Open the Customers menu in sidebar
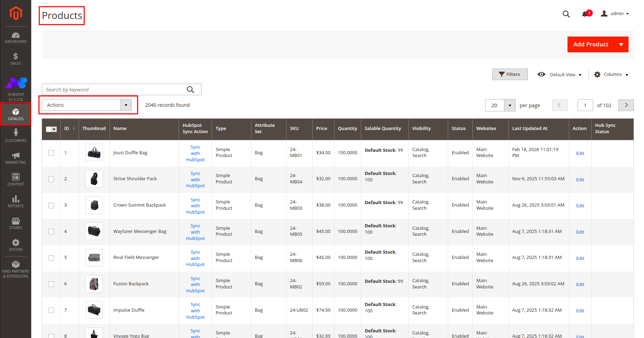Viewport: 644px width, 338px height. pos(16,136)
